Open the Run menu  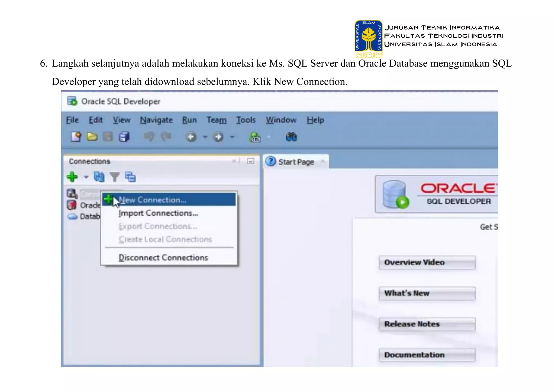[189, 120]
